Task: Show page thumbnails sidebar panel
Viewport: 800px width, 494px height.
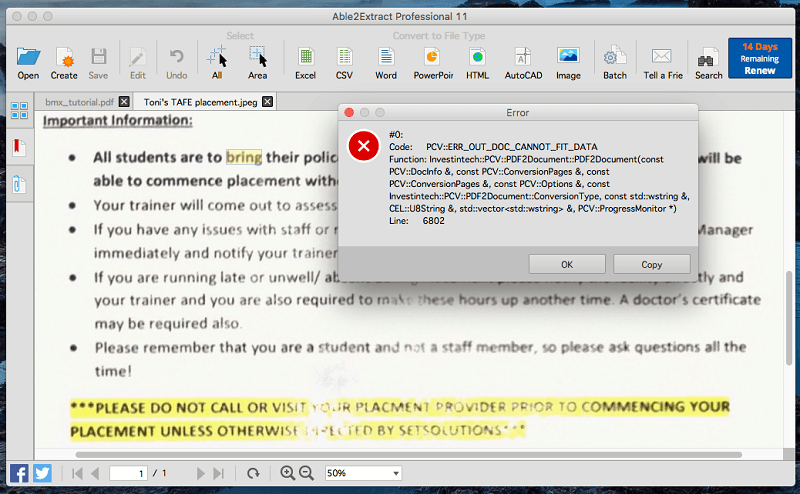Action: point(19,110)
